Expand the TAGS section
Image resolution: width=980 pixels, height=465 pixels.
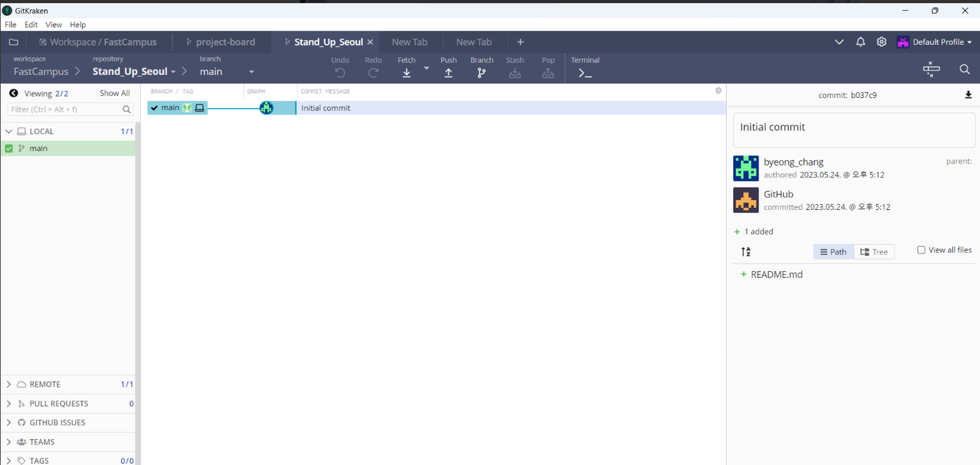click(9, 461)
